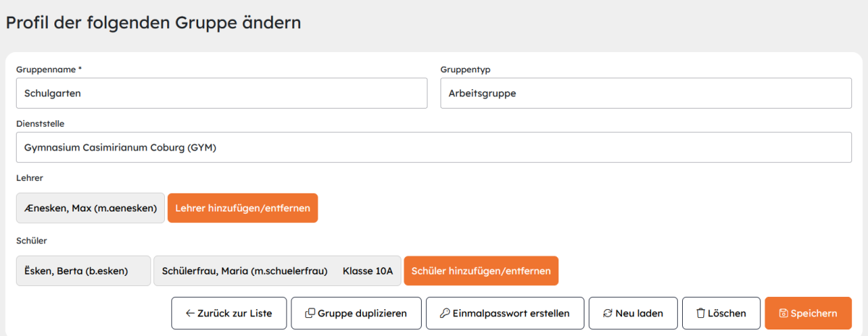Open the Gruppentyp field showing Arbeitsgruppe

(x=646, y=93)
